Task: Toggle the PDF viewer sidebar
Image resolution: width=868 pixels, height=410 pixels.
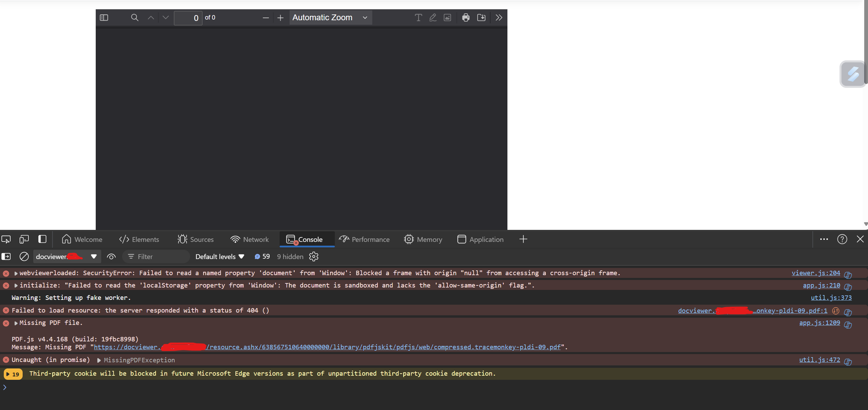Action: (x=104, y=17)
